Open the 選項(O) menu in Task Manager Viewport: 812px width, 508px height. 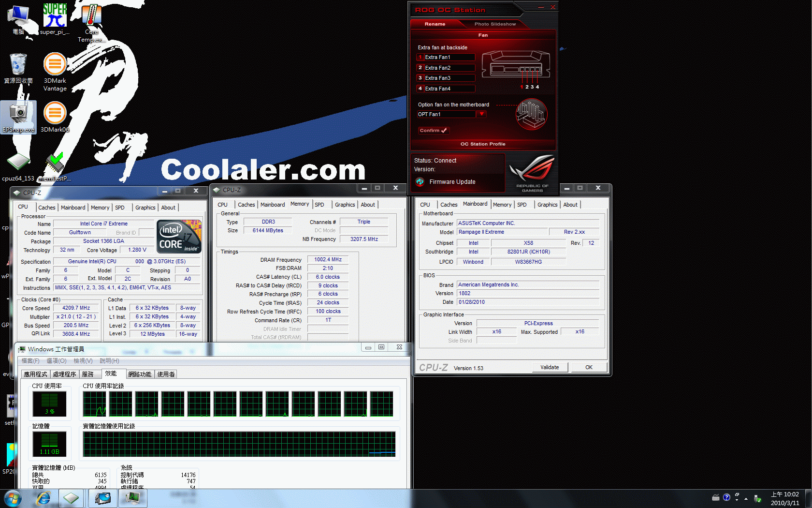[x=57, y=361]
